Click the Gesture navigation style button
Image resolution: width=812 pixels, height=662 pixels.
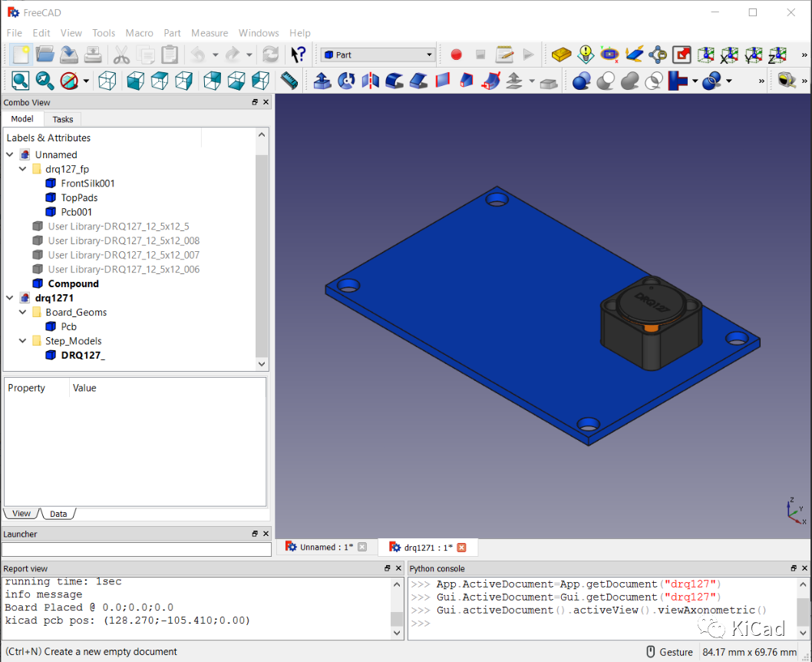(x=670, y=652)
